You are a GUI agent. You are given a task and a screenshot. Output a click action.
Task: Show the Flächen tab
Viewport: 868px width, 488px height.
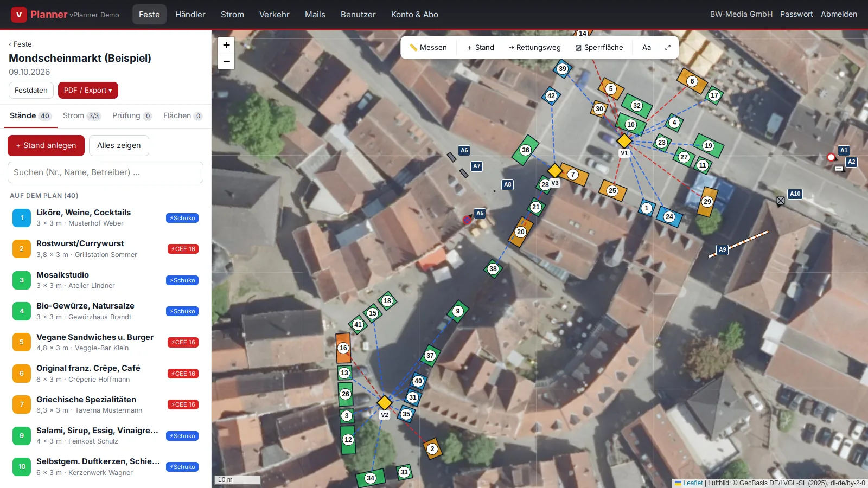tap(183, 116)
